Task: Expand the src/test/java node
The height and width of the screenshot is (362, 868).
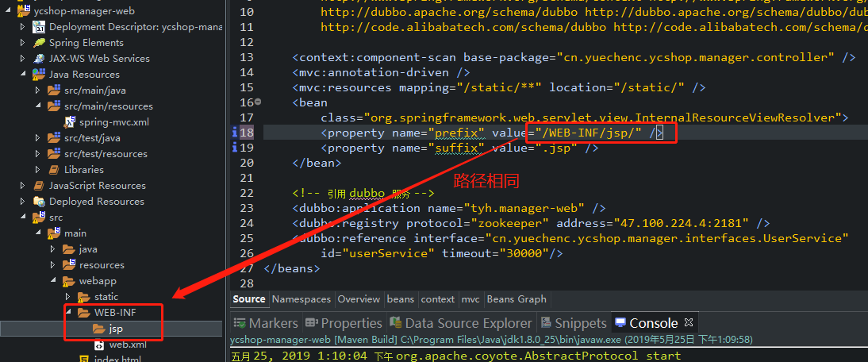Action: [x=37, y=138]
